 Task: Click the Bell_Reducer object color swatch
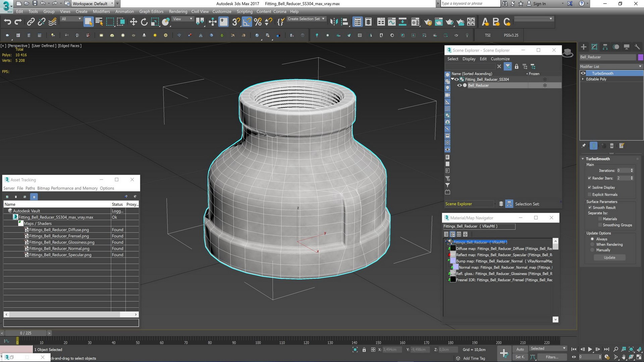click(x=640, y=57)
